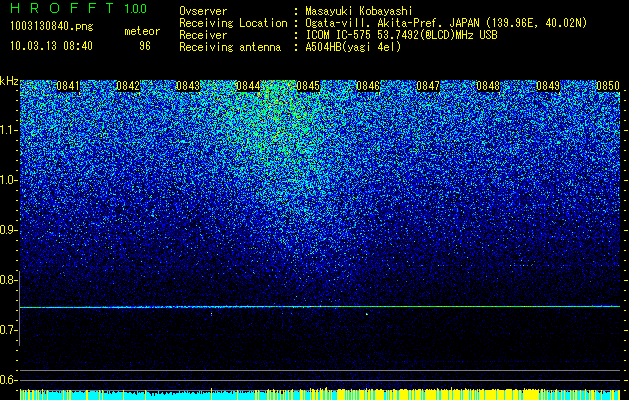The width and height of the screenshot is (629, 400).
Task: Click the kHz axis unit label
Action: (x=9, y=81)
